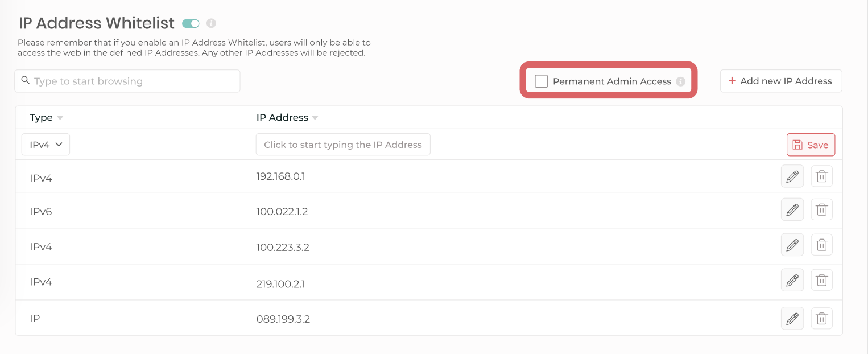Check the Permanent Admin Access checkbox
Viewport: 868px width, 354px height.
(542, 81)
